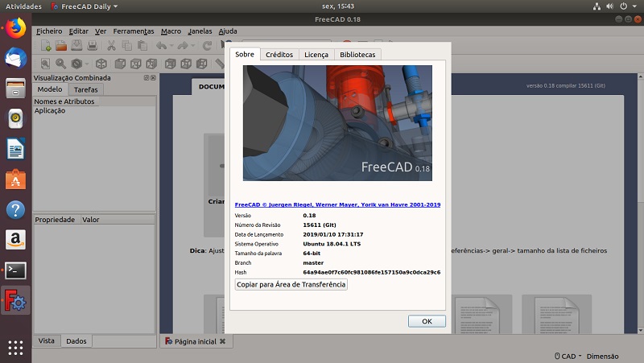
Task: Open Atividades overview
Action: click(x=23, y=6)
